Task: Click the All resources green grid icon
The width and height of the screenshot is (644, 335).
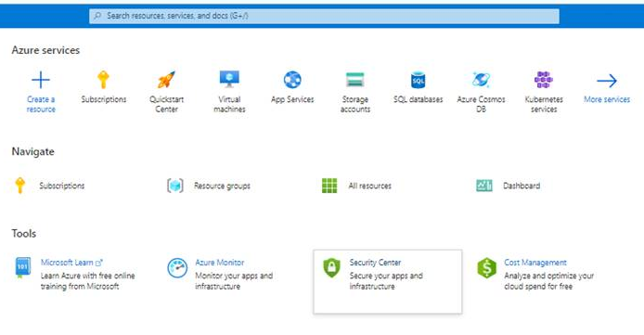Action: (x=329, y=186)
